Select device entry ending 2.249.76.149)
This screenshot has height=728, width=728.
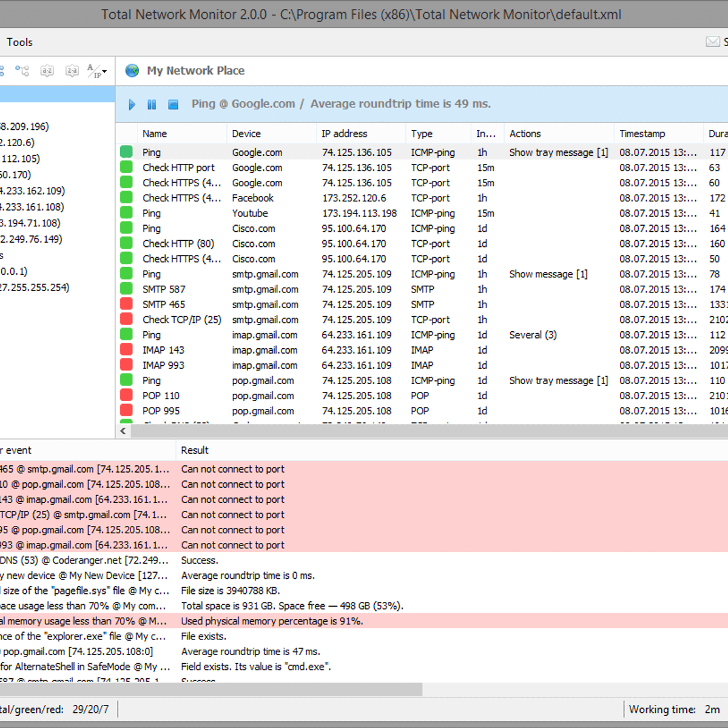pos(31,239)
